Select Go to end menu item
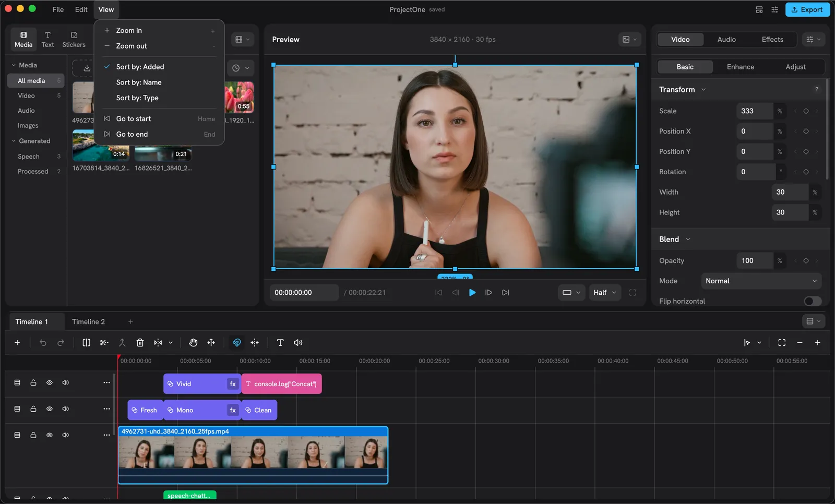 click(160, 134)
